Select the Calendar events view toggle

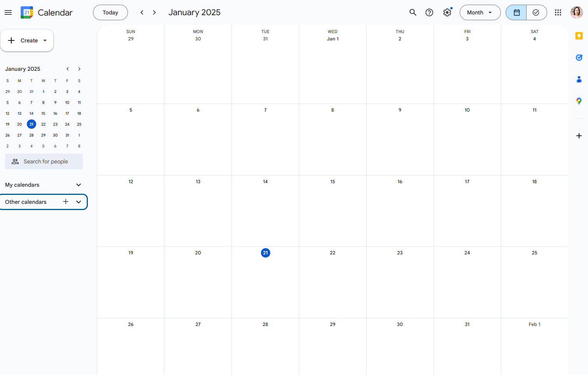tap(516, 12)
